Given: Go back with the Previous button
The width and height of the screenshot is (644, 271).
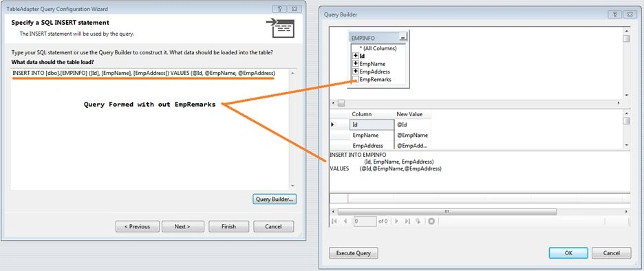Looking at the screenshot, I should [137, 226].
